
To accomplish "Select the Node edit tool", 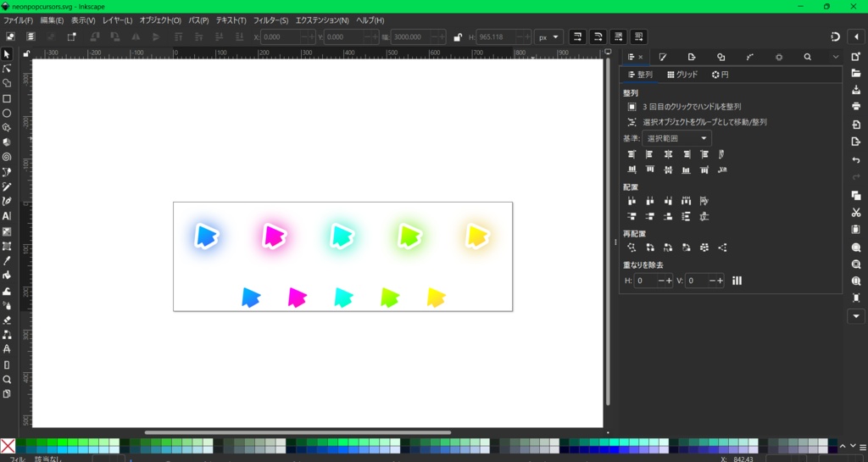I will pos(7,69).
